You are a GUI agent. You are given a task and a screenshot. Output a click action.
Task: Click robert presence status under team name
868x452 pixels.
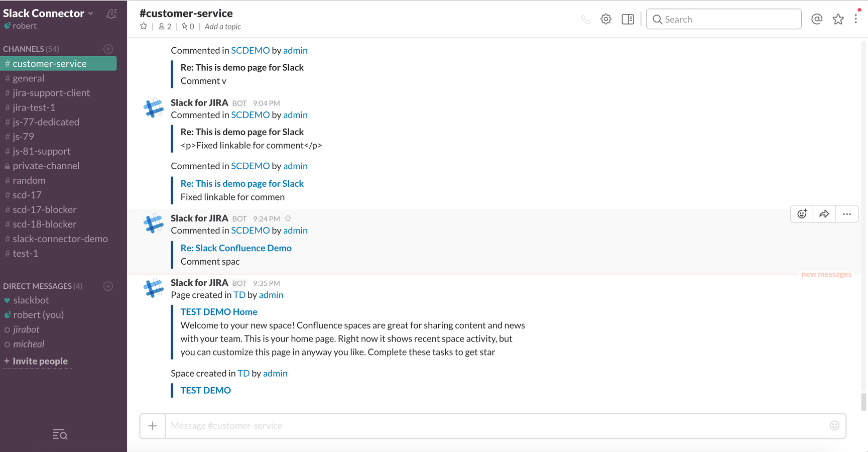point(20,26)
